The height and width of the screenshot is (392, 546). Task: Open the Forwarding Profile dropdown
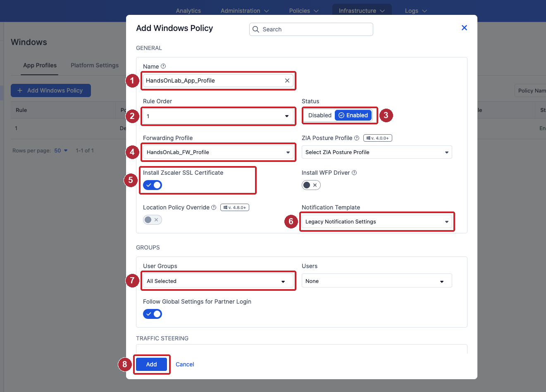[x=218, y=152]
